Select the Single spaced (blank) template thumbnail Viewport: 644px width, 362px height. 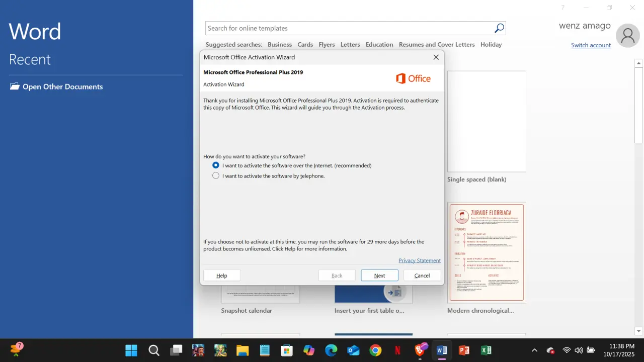tap(487, 122)
